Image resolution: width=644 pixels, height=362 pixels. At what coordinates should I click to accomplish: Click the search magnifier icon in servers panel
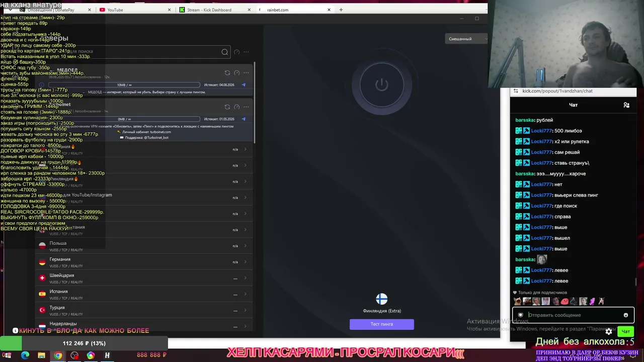[x=225, y=52]
